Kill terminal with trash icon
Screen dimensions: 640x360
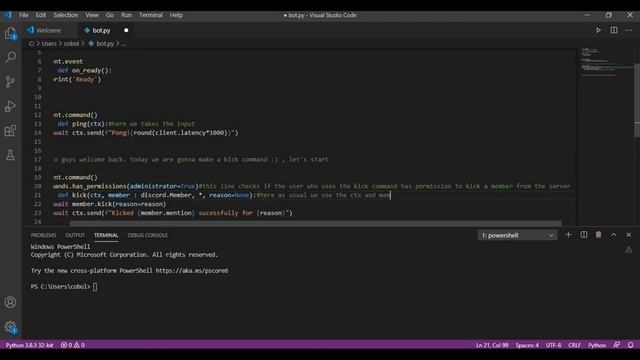tap(598, 235)
